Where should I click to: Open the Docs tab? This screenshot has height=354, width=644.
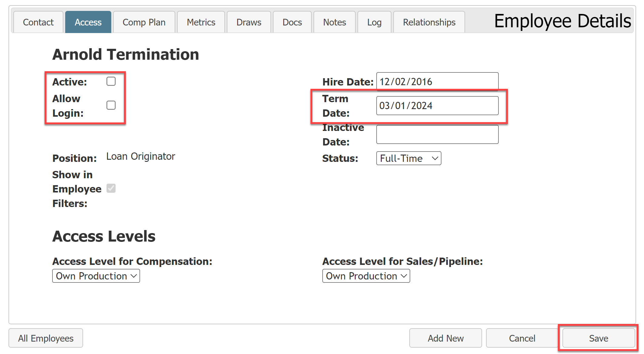coord(292,22)
